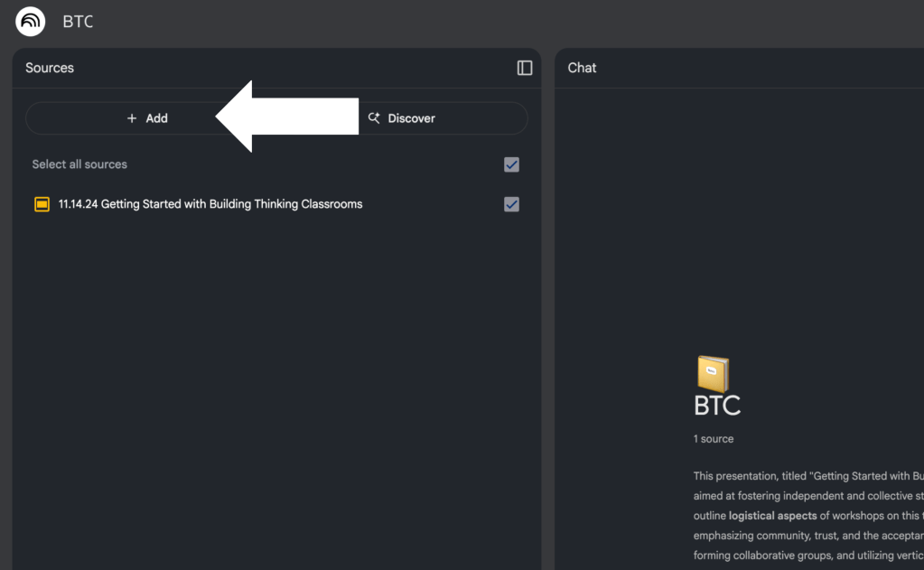Click the Discover search sparkle icon
Screen dimensions: 924x570
pos(374,118)
